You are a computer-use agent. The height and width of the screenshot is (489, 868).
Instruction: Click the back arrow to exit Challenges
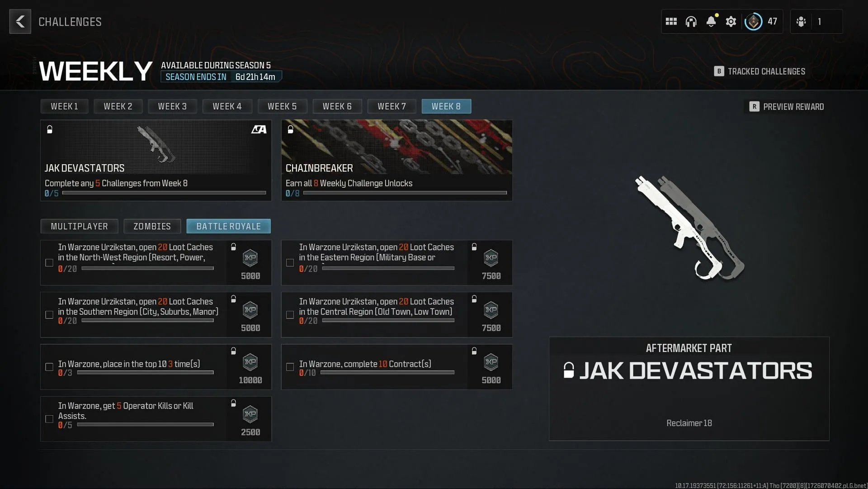point(20,21)
